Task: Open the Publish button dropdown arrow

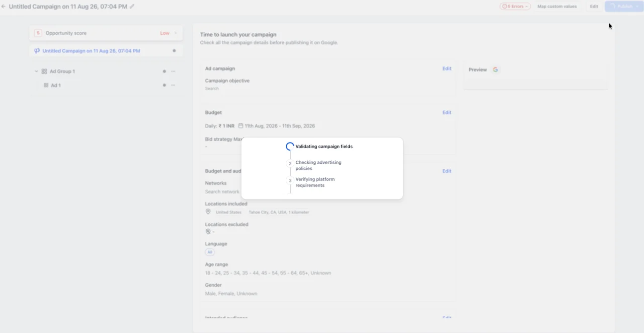Action: [638, 7]
